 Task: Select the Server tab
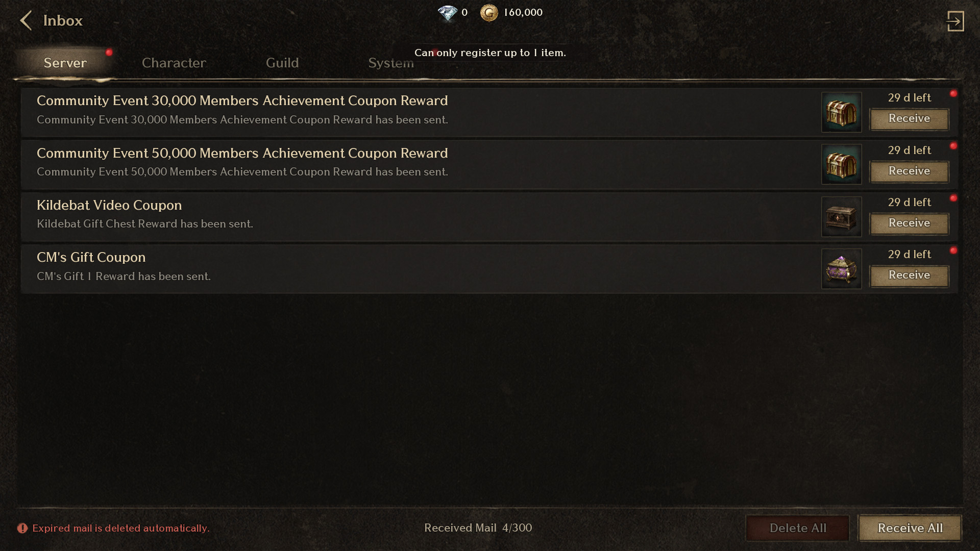point(65,63)
